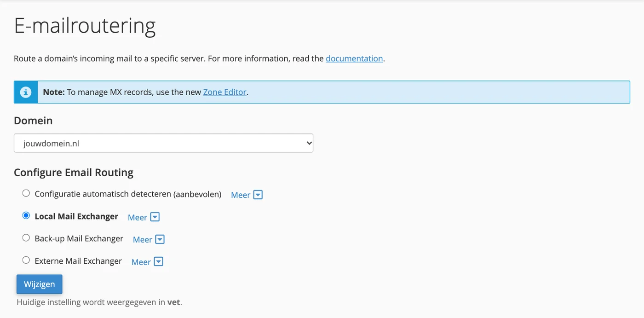The height and width of the screenshot is (318, 644).
Task: Click the 'Domein' label text
Action: coord(33,121)
